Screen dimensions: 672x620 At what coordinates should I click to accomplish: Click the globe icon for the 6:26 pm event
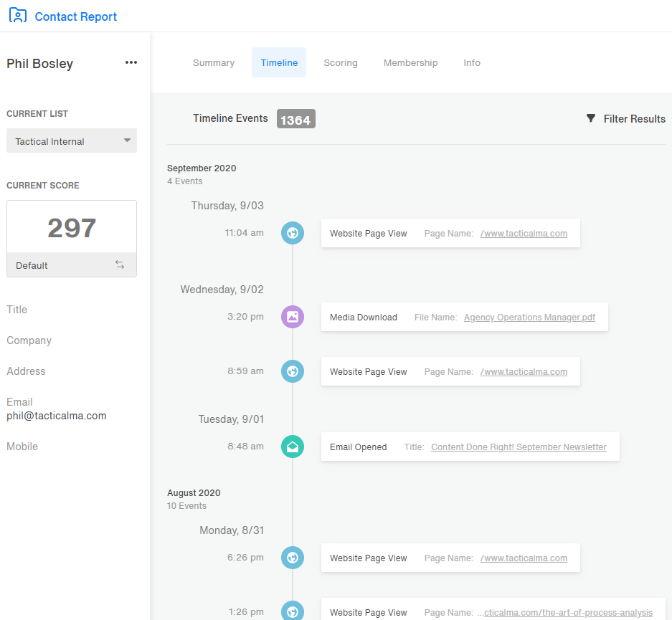[293, 558]
